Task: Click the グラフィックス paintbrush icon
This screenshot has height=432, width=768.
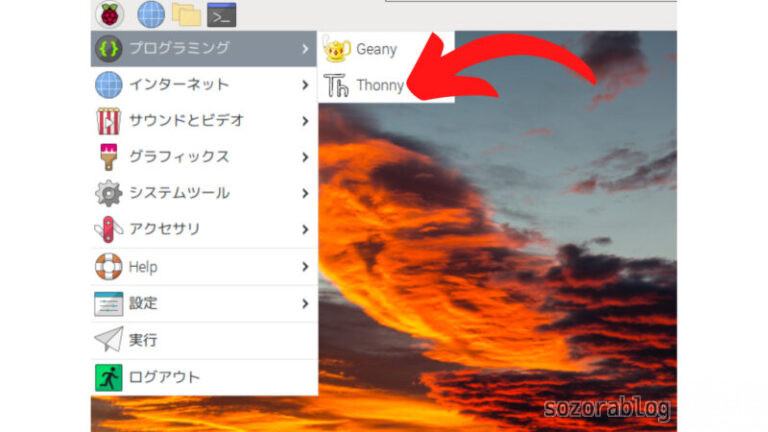Action: click(108, 157)
